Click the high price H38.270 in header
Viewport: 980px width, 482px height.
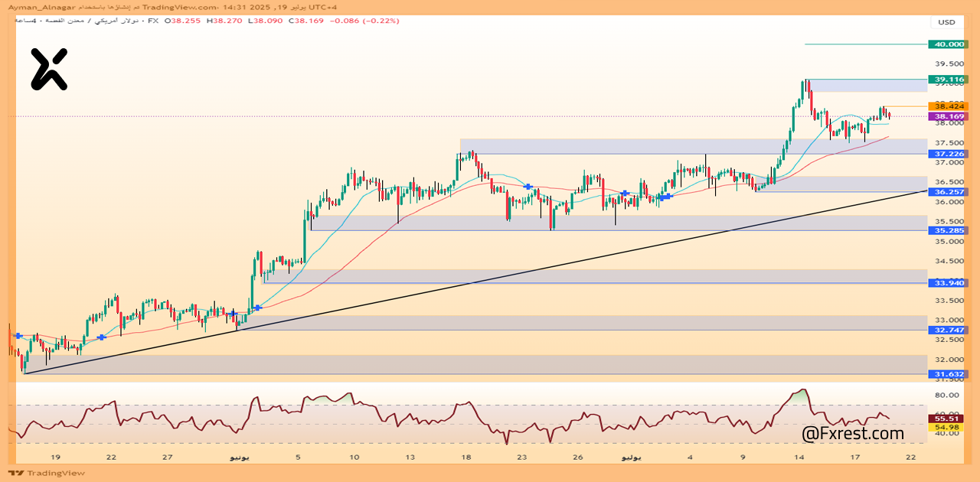point(224,21)
